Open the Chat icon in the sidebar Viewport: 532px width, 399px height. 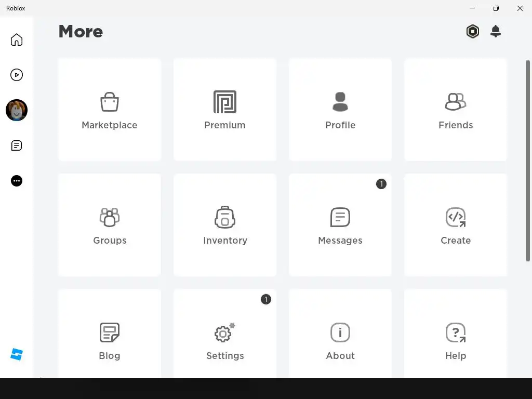pyautogui.click(x=16, y=145)
